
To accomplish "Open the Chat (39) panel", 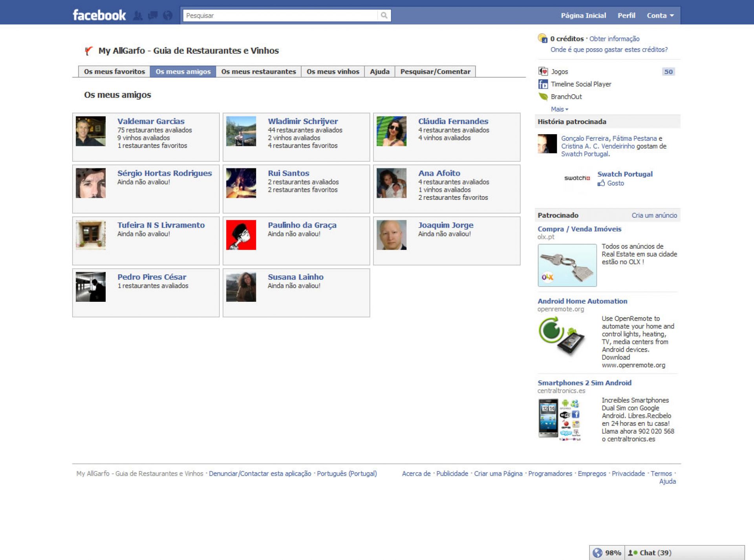I will click(x=655, y=553).
